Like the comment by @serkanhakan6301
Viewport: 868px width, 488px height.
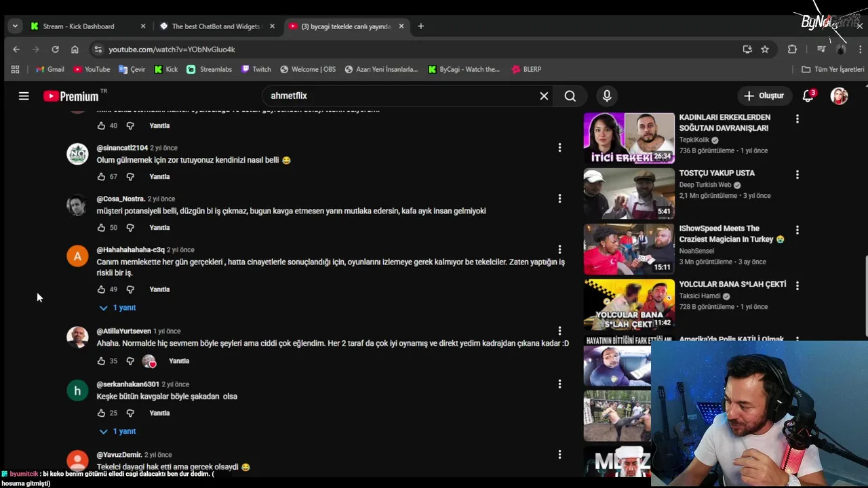pyautogui.click(x=101, y=413)
